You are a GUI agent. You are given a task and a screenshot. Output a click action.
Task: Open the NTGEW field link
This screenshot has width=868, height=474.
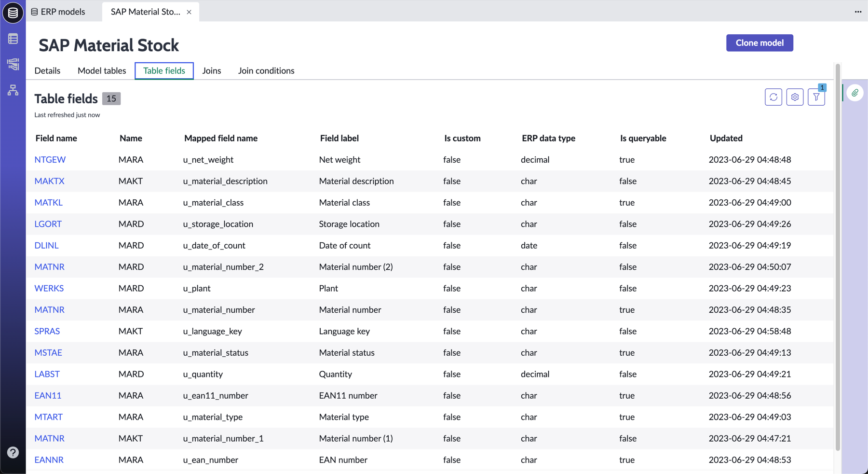50,160
